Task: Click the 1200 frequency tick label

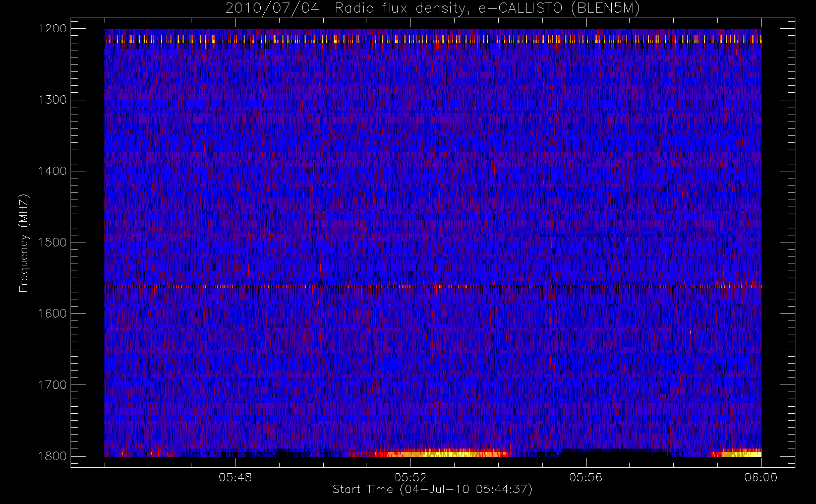Action: click(x=52, y=29)
